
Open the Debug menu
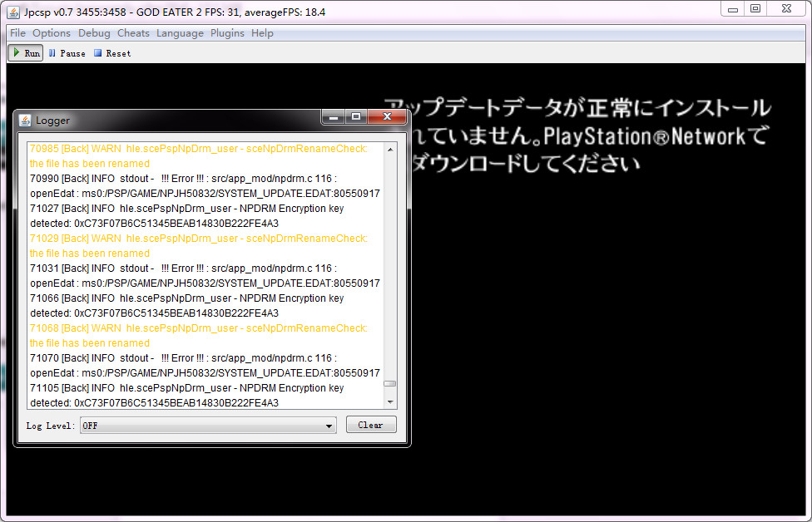94,33
